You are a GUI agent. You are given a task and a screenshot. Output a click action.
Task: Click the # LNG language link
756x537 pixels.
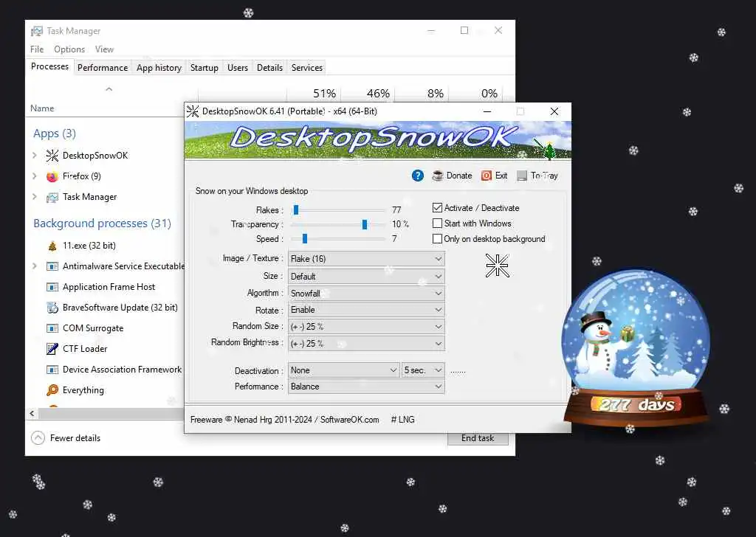pyautogui.click(x=403, y=420)
